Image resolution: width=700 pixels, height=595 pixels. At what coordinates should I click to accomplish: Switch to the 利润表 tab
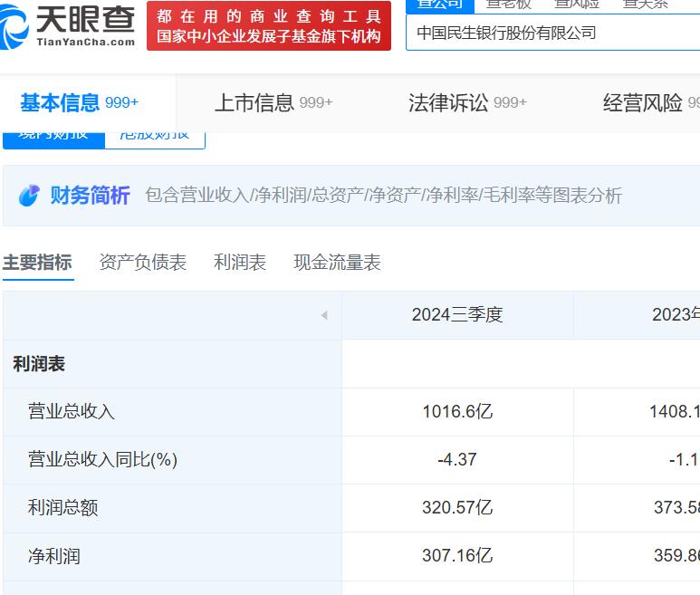(x=240, y=263)
